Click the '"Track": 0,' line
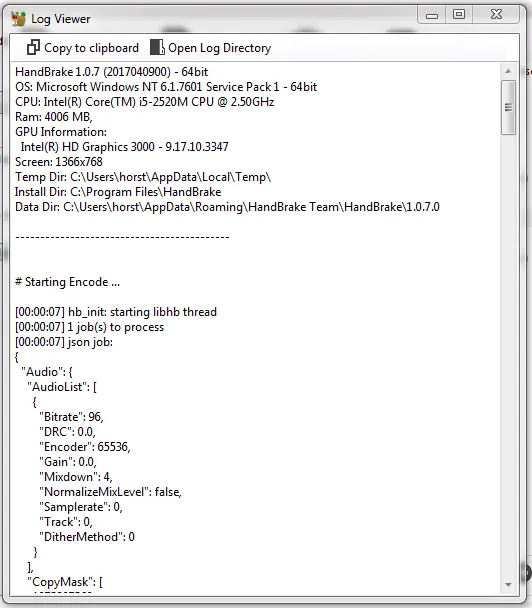Image resolution: width=532 pixels, height=608 pixels. click(x=66, y=522)
